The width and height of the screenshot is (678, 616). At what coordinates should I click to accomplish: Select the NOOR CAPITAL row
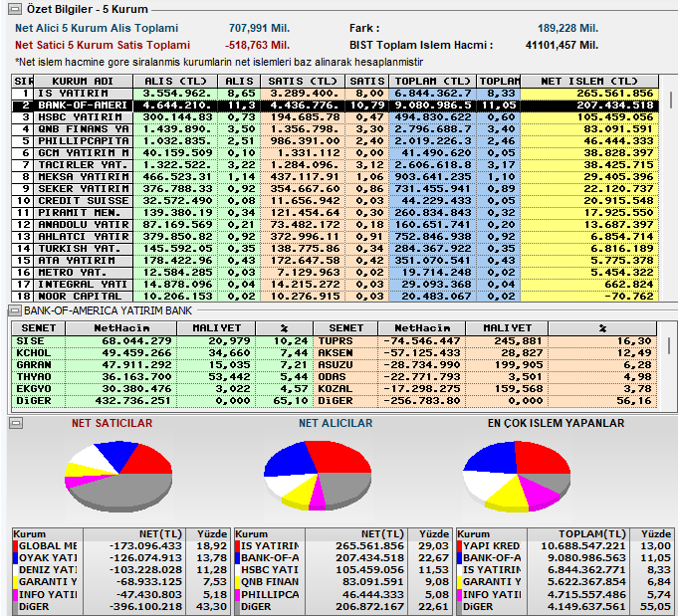[x=336, y=297]
